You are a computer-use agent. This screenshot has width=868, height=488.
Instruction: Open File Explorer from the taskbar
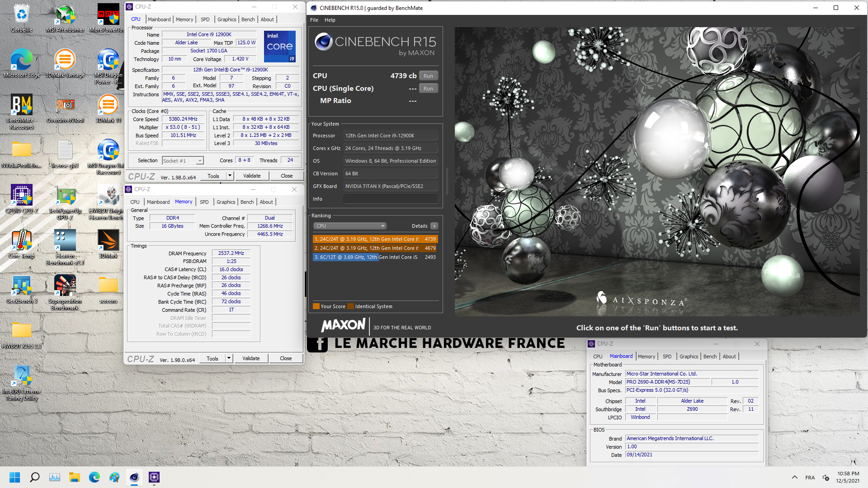[x=74, y=477]
